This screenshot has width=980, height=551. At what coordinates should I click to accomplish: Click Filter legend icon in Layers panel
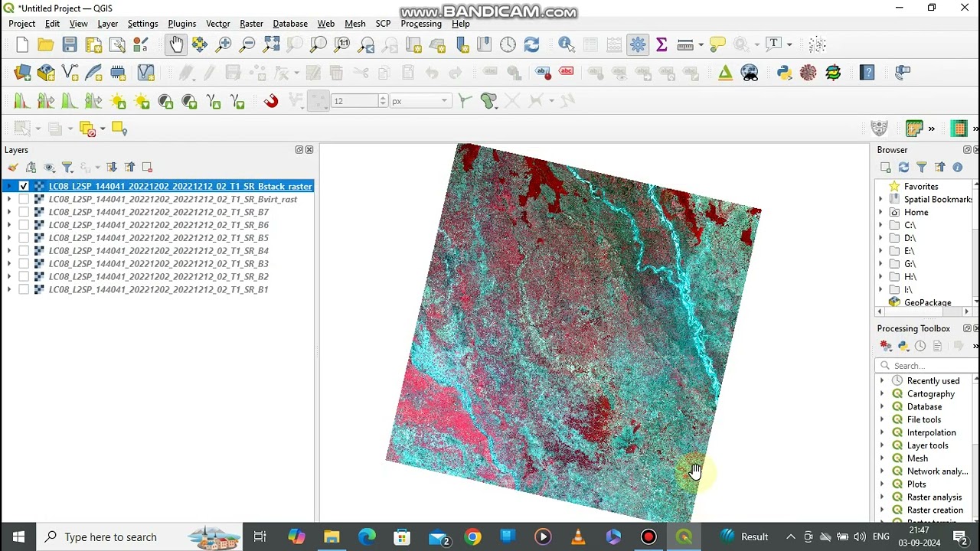pyautogui.click(x=67, y=168)
